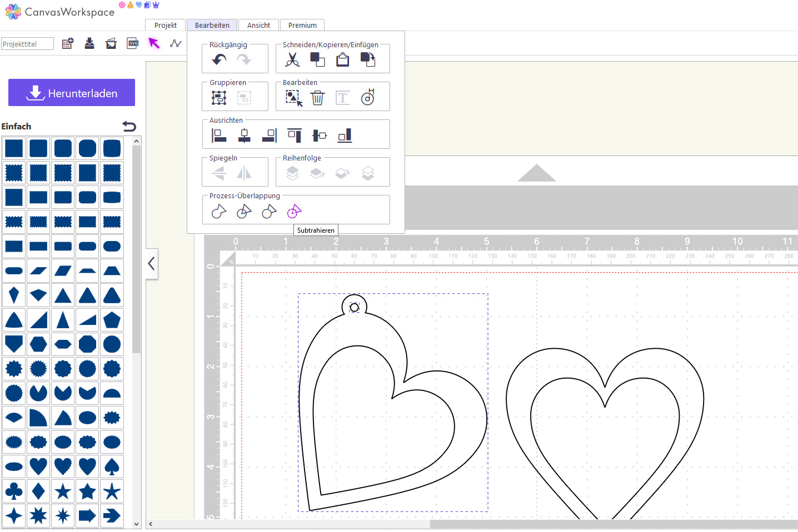Click the Herunterladen button
Viewport: 798px width, 532px height.
click(72, 93)
